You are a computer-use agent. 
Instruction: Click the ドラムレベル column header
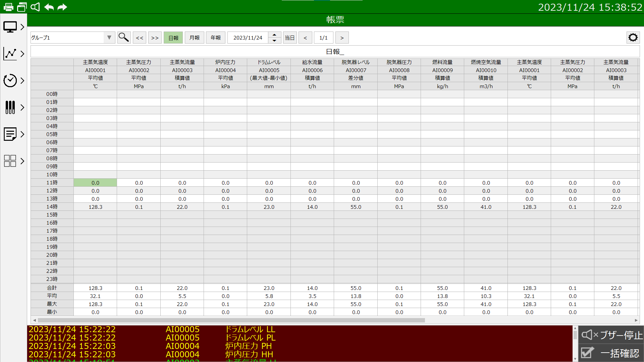coord(269,62)
